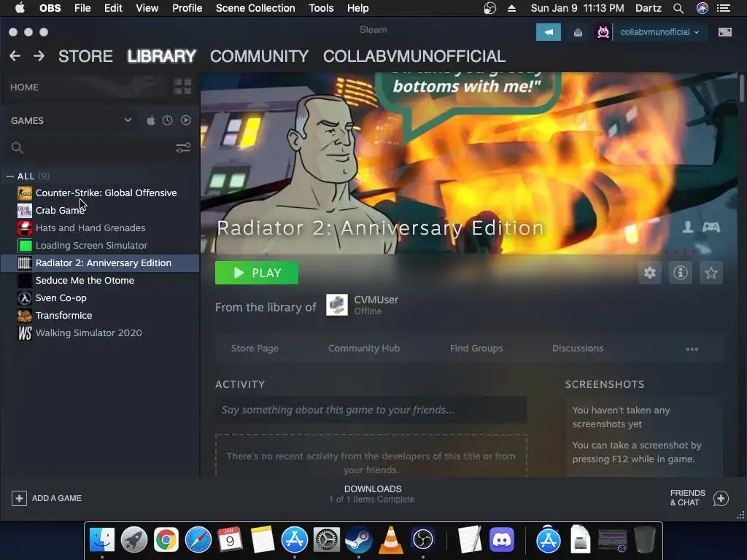Open the COMMUNITY tab
The image size is (747, 560).
259,56
